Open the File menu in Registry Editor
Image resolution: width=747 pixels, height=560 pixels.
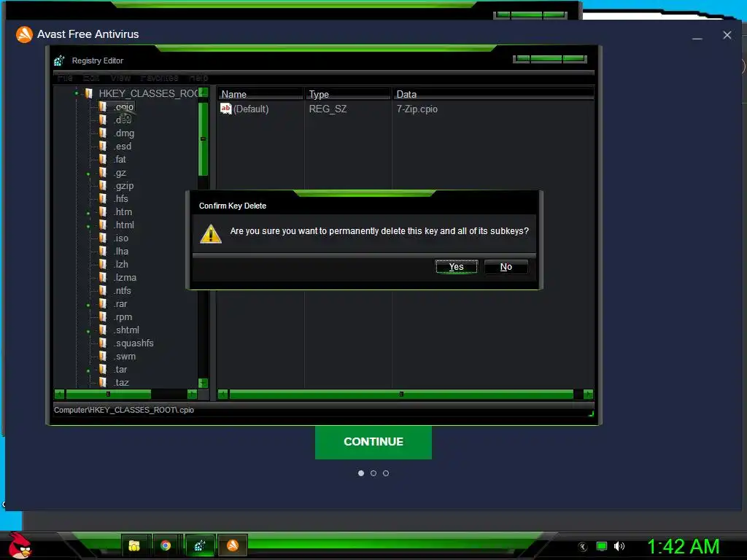[65, 77]
